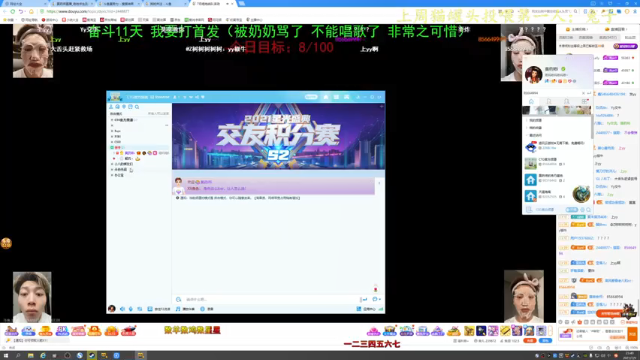This screenshot has height=360, width=640.
Task: Go to browser home page icon
Action: [x=31, y=11]
